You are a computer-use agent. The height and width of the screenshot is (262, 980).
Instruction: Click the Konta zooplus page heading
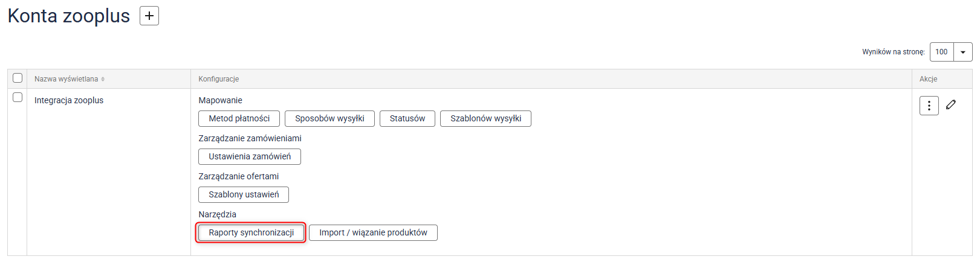(x=69, y=16)
